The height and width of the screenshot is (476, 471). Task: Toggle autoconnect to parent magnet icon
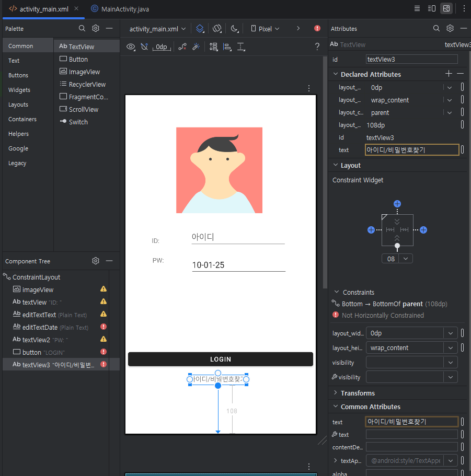145,47
